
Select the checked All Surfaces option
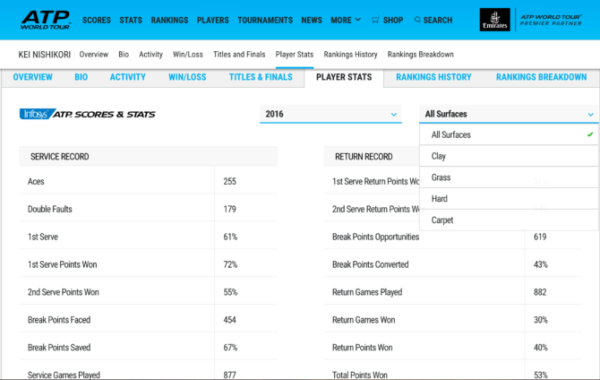point(509,135)
